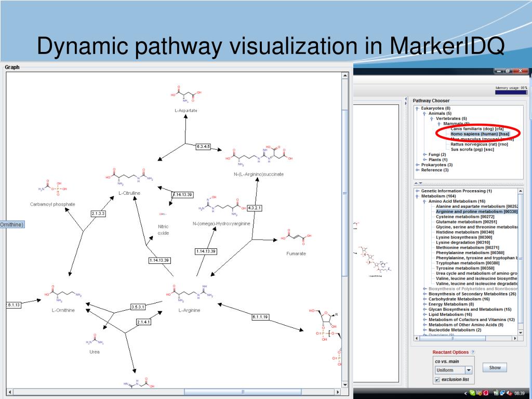The height and width of the screenshot is (399, 532).
Task: Click enzyme node 6.1.1.19
Action: tap(260, 317)
